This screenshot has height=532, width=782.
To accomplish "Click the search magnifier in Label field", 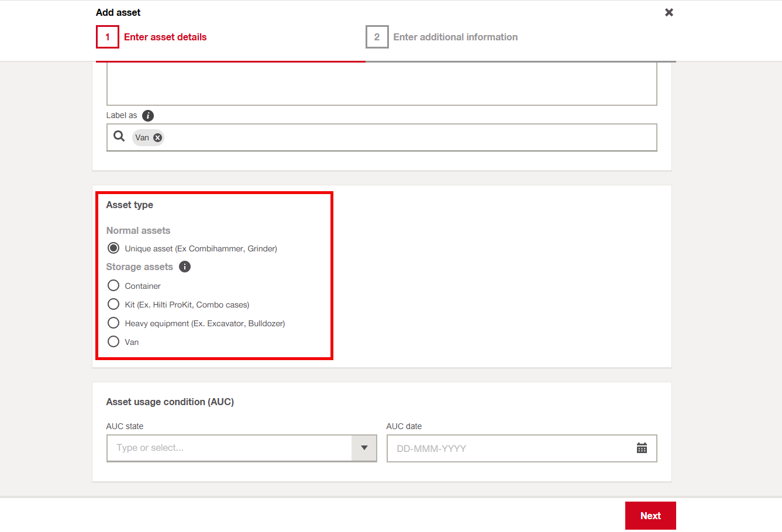I will pos(119,137).
